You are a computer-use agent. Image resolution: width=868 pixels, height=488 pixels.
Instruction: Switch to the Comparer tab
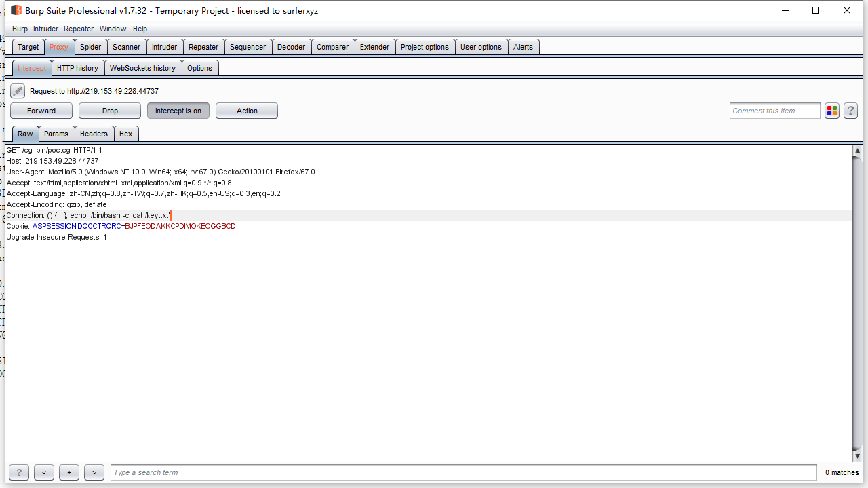click(333, 47)
